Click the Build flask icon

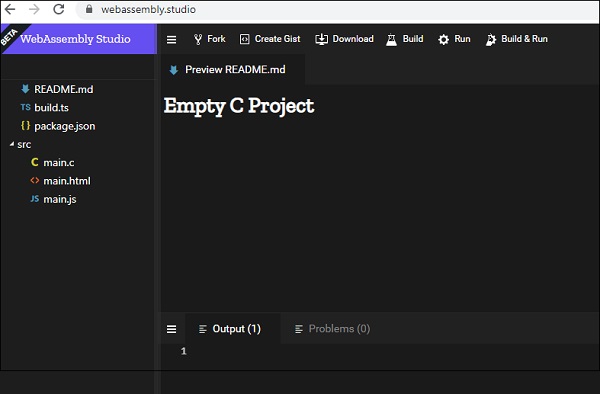391,39
